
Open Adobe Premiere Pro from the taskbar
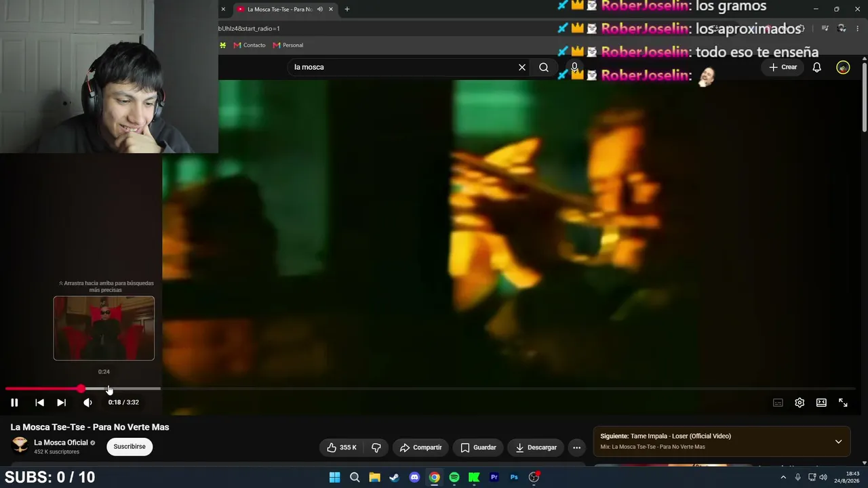[494, 477]
